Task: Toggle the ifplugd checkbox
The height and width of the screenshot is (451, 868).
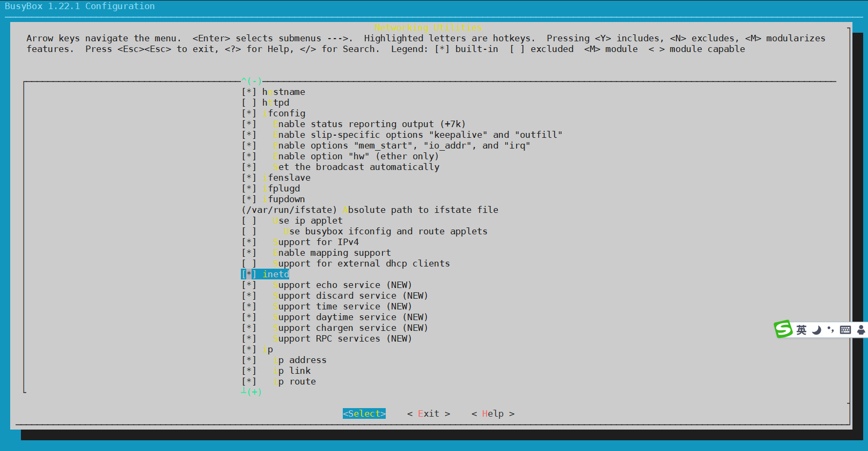Action: 249,189
